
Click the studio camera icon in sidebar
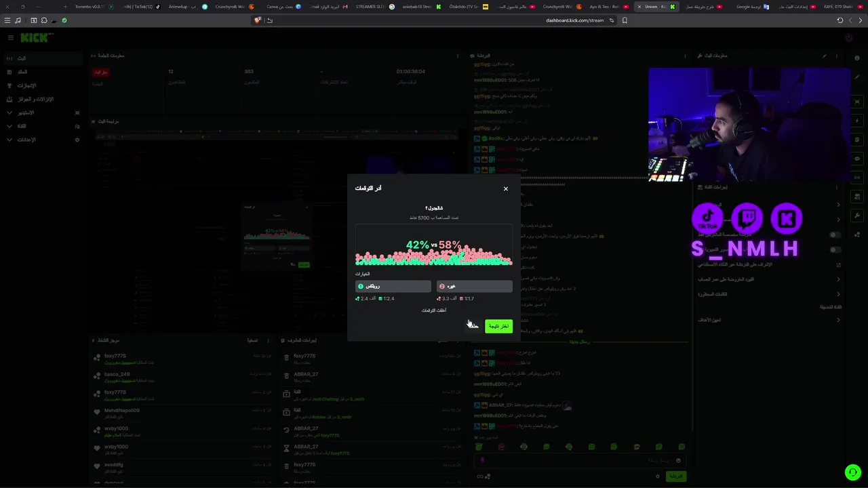click(77, 113)
